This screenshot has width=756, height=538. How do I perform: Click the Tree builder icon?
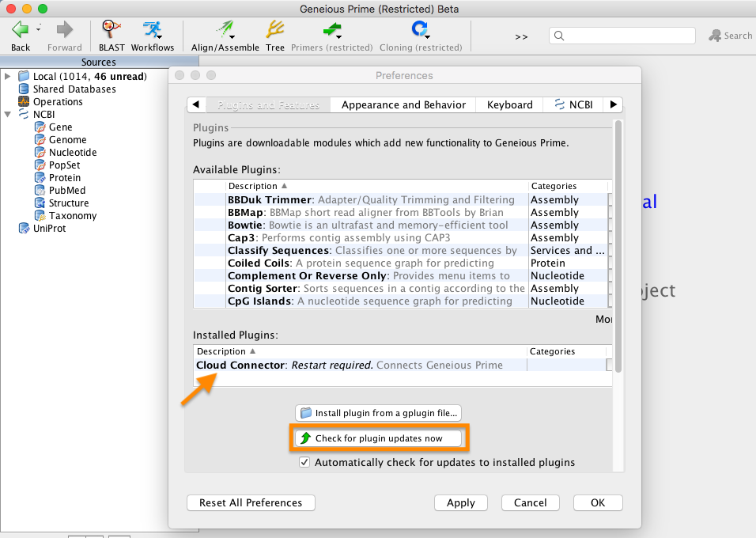275,30
